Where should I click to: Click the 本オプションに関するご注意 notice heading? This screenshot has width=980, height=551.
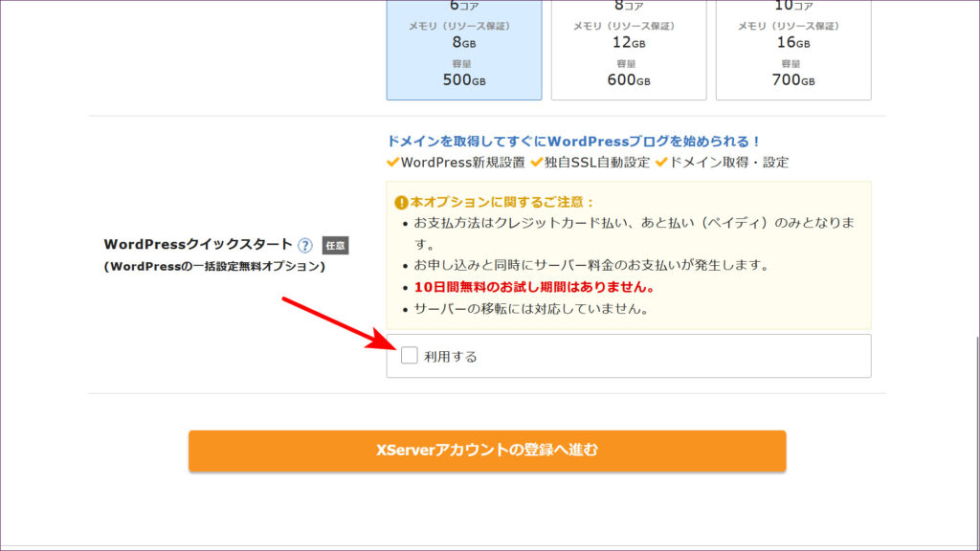pyautogui.click(x=502, y=202)
